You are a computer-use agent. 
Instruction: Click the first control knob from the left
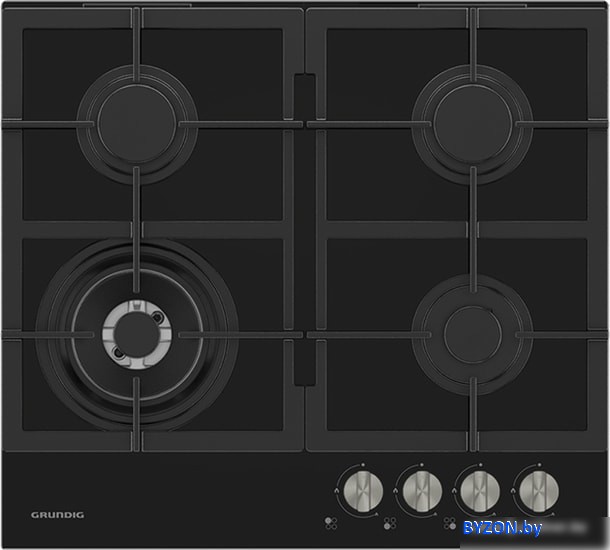coord(363,491)
